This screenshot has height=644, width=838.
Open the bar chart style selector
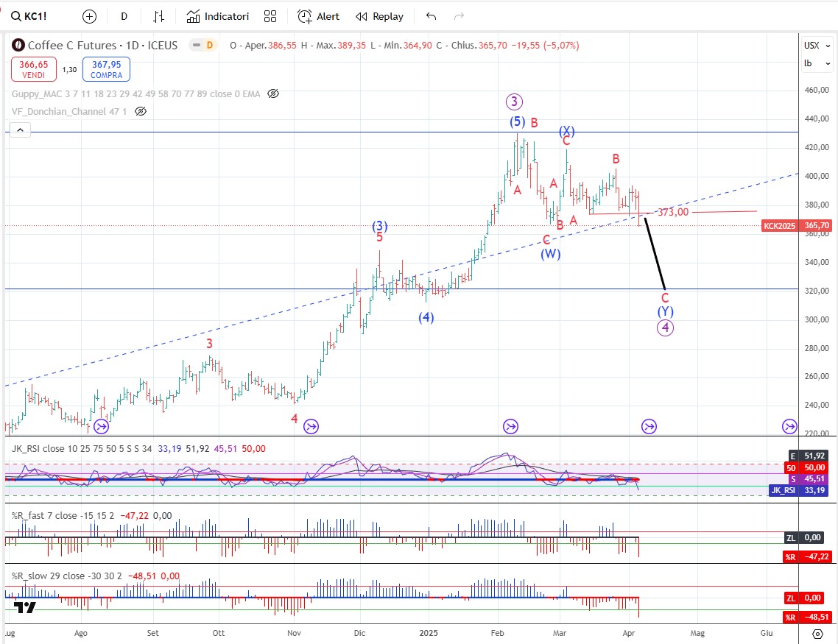[x=158, y=16]
